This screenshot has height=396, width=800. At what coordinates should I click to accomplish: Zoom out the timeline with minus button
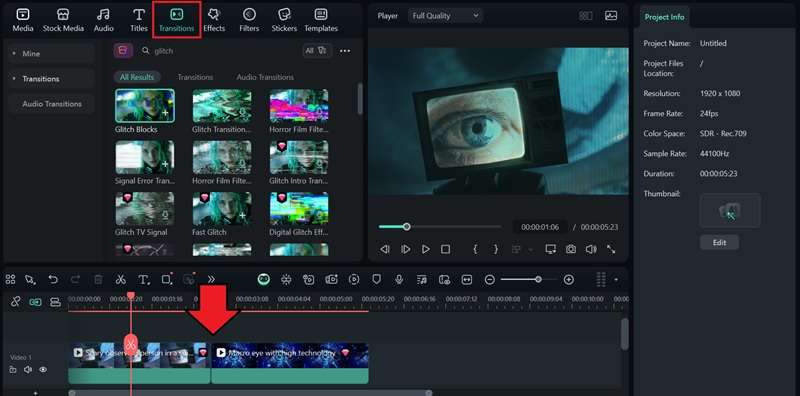tap(489, 280)
